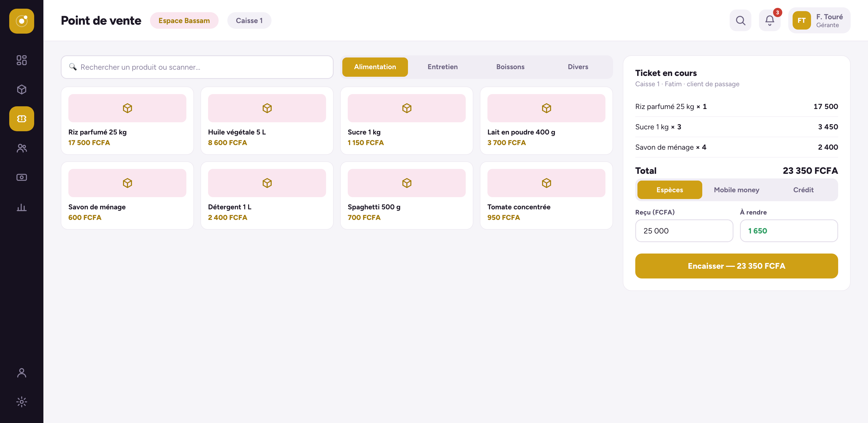
Task: Click Caisse 1 · Fatim · client de passage
Action: pyautogui.click(x=687, y=84)
